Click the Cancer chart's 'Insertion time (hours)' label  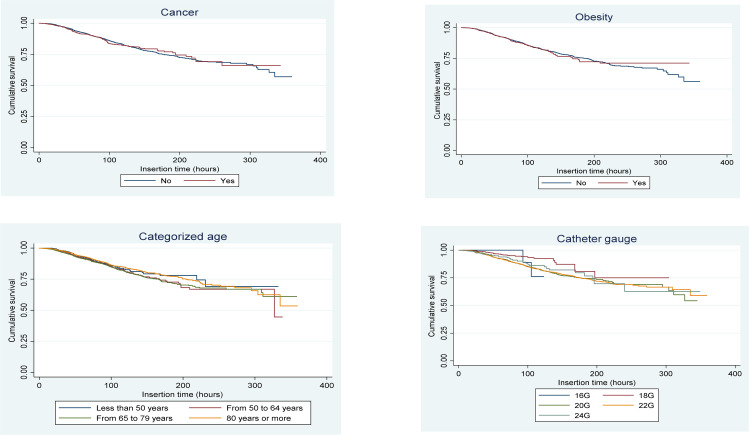click(178, 169)
